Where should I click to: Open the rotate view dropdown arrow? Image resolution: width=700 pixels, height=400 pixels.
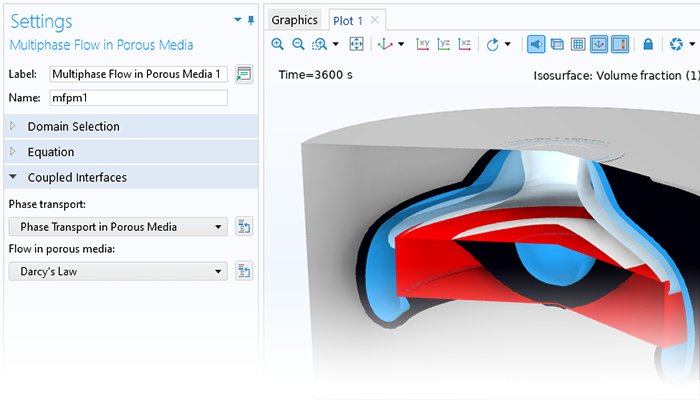coord(508,44)
